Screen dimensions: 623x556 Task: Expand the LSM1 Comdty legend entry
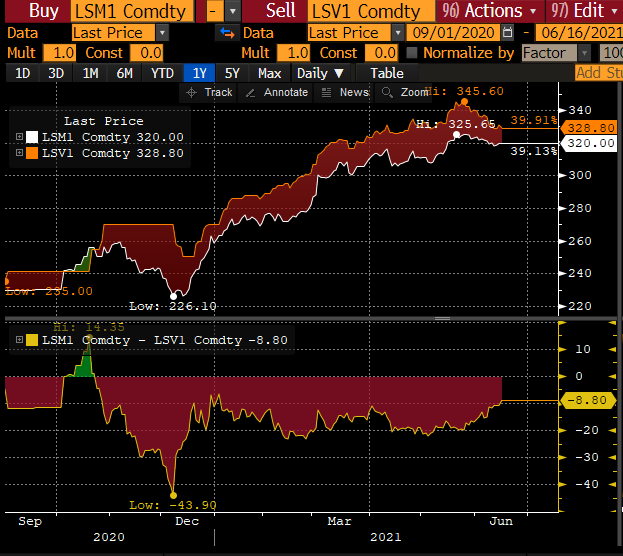19,137
